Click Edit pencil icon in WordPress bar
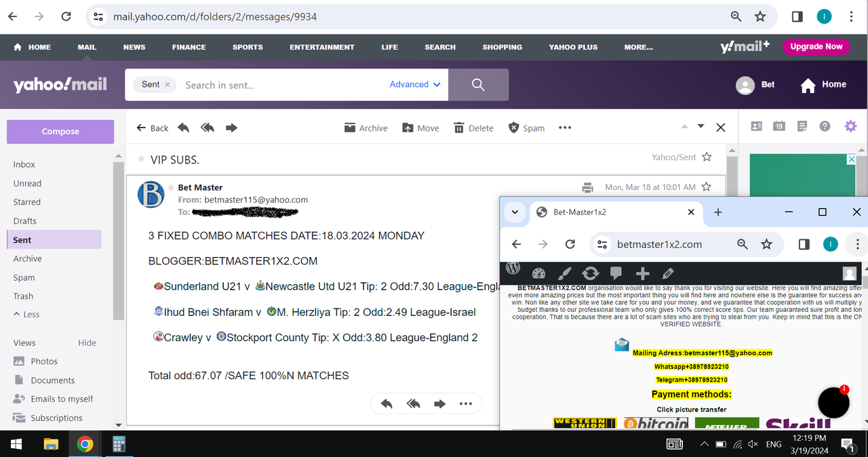This screenshot has height=457, width=868. [668, 273]
